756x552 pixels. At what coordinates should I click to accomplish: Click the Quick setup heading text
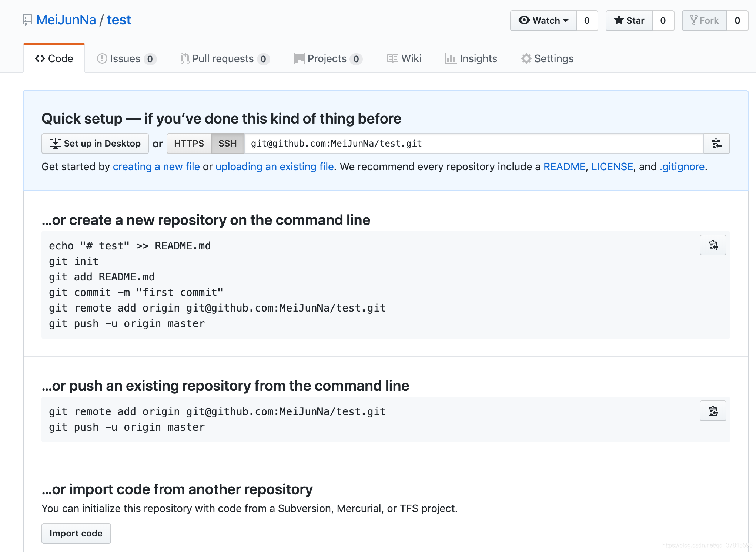tap(221, 119)
